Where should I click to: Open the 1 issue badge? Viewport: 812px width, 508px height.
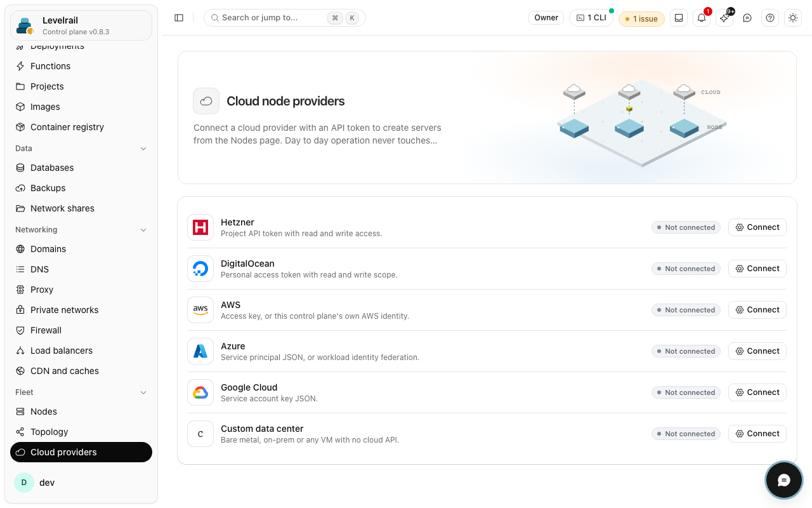click(x=641, y=19)
